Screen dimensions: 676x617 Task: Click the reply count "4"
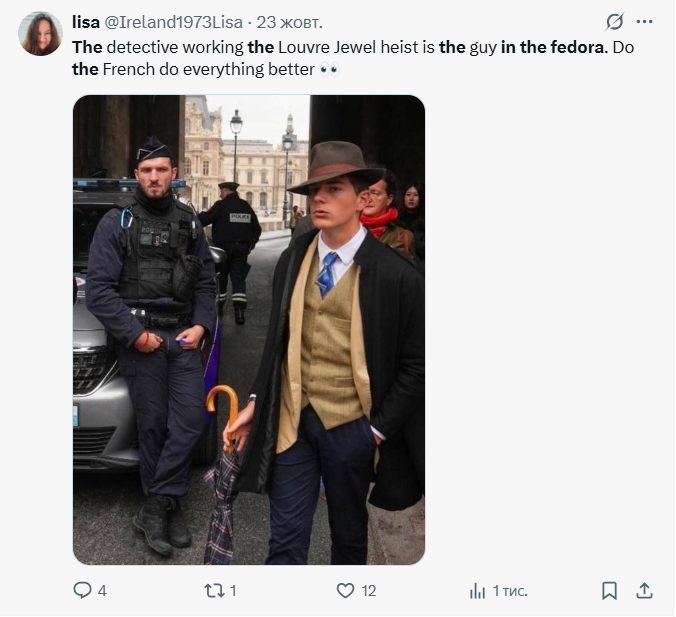102,591
